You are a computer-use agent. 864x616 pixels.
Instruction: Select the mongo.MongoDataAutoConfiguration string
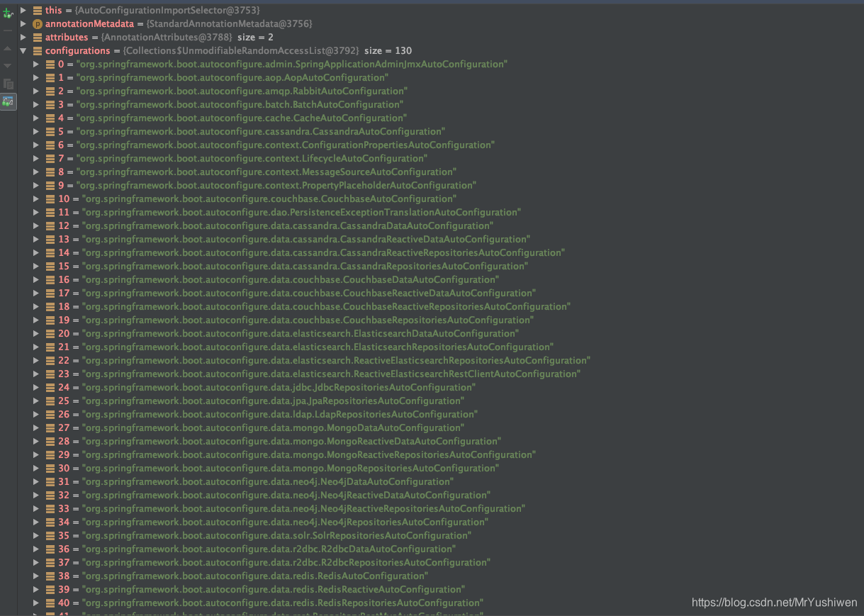[273, 428]
